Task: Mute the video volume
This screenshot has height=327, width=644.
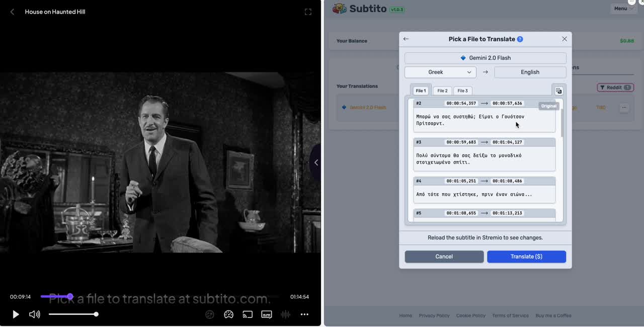Action: [34, 314]
